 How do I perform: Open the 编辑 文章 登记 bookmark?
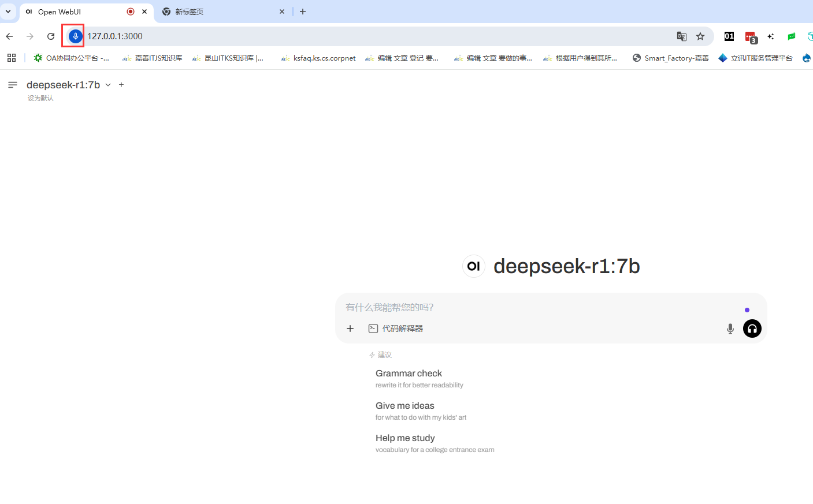[x=402, y=58]
